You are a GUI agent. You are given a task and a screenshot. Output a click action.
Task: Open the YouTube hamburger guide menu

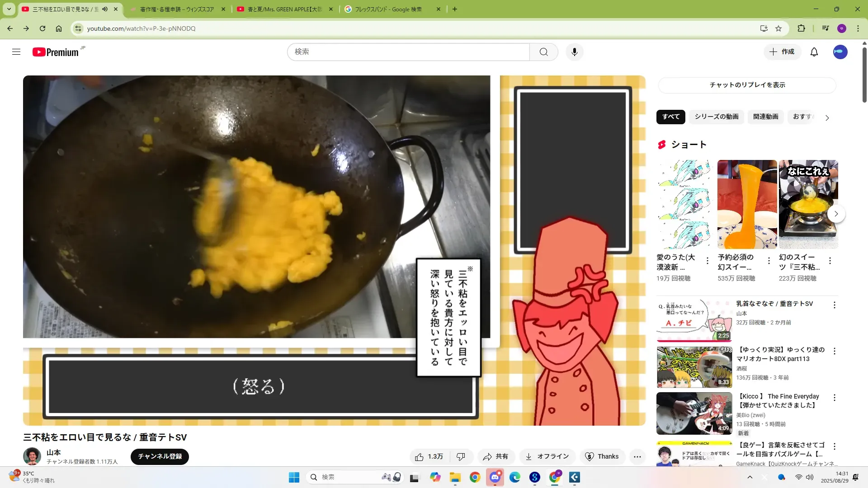point(16,52)
